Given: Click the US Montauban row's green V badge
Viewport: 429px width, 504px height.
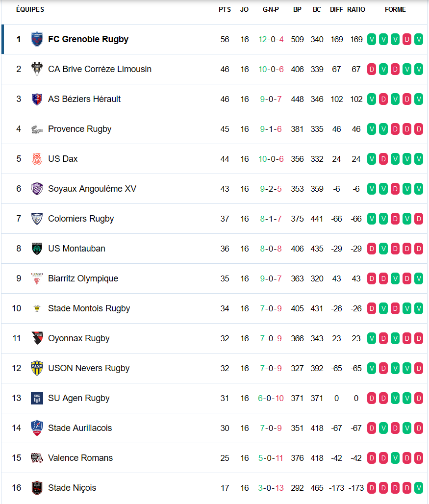Looking at the screenshot, I should click(x=383, y=249).
